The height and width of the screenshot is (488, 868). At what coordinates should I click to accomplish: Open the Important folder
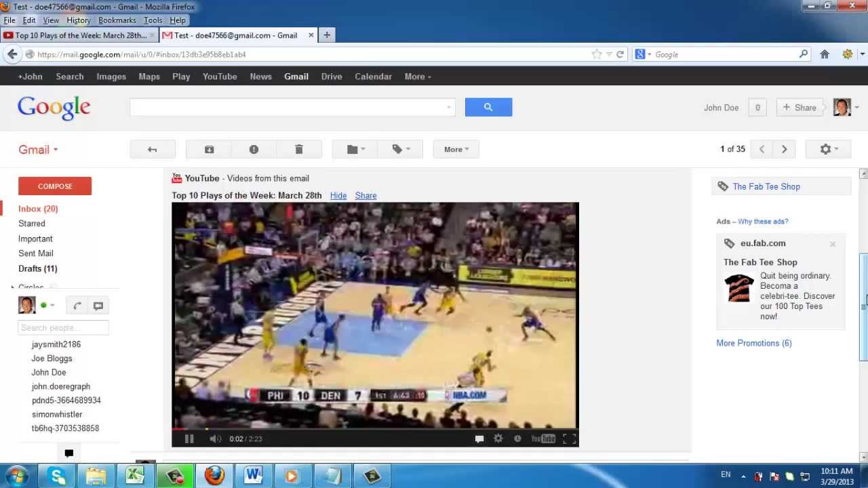coord(35,239)
